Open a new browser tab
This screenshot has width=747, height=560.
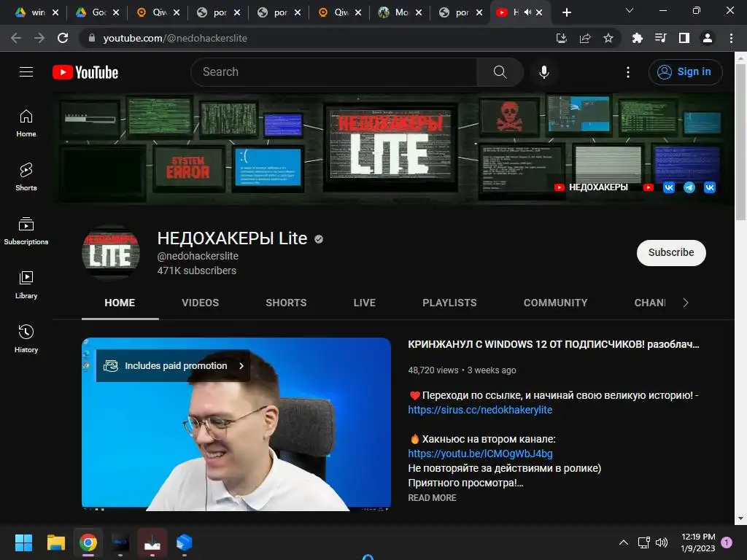(x=566, y=12)
